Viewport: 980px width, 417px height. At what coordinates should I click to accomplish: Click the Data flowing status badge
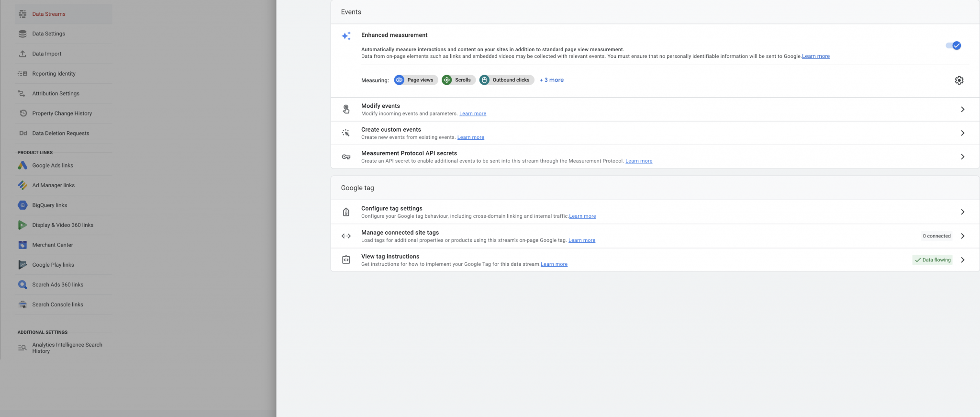(x=933, y=260)
